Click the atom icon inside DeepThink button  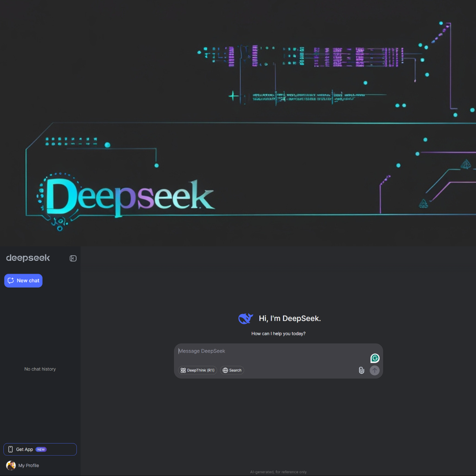pos(183,370)
